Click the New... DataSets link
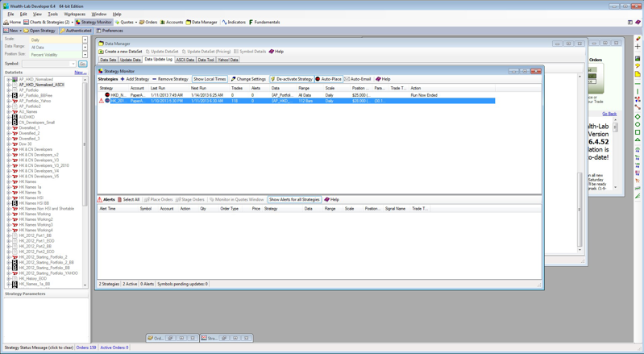The height and width of the screenshot is (354, 644). click(x=80, y=73)
